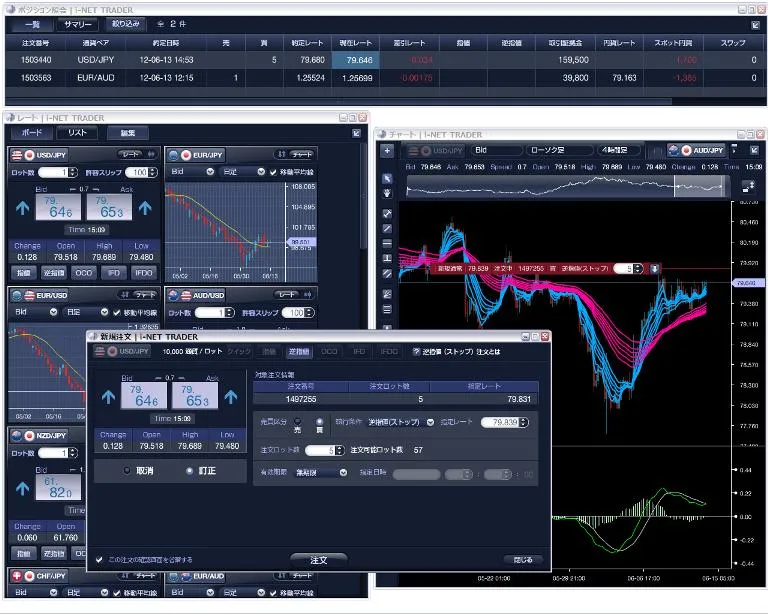Click the blue down arrow on chart order label
Image resolution: width=768 pixels, height=614 pixels.
click(653, 268)
